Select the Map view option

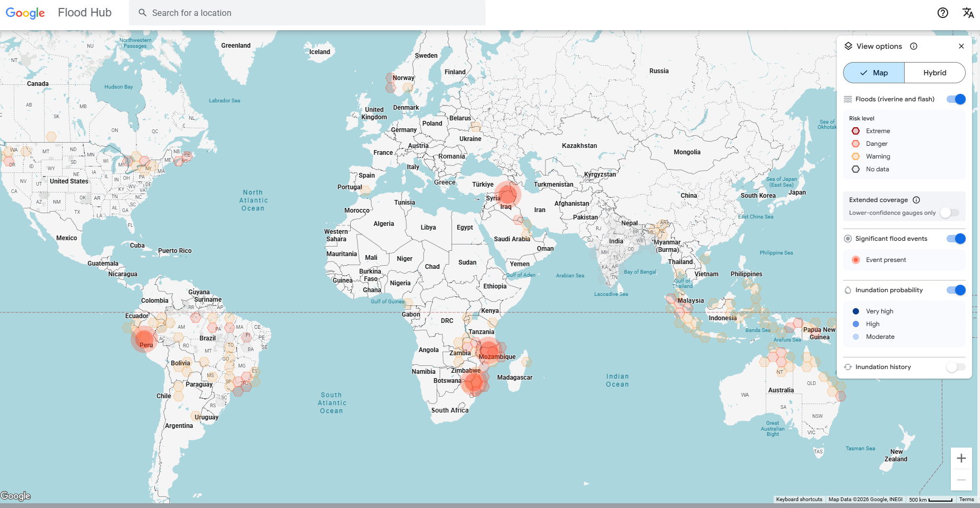pyautogui.click(x=874, y=73)
